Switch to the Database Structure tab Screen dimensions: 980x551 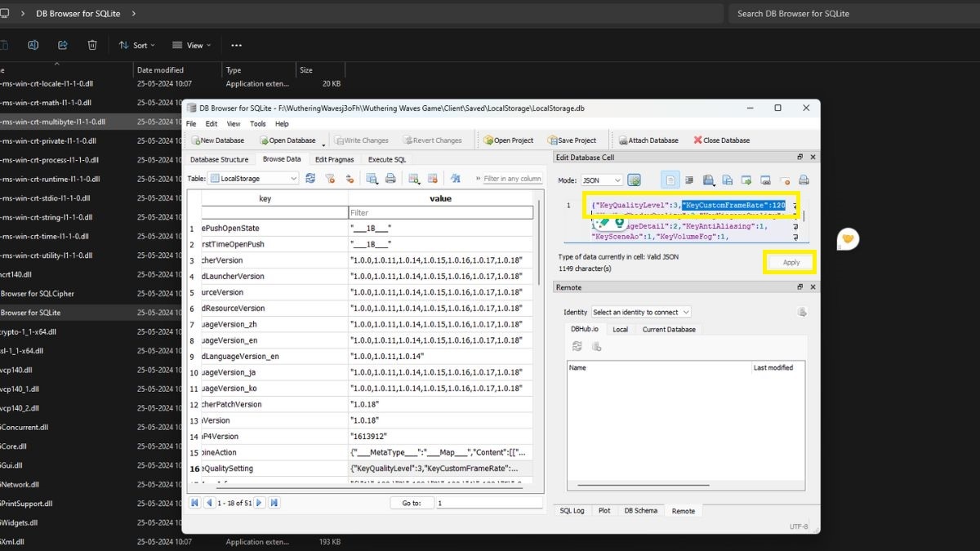point(219,159)
